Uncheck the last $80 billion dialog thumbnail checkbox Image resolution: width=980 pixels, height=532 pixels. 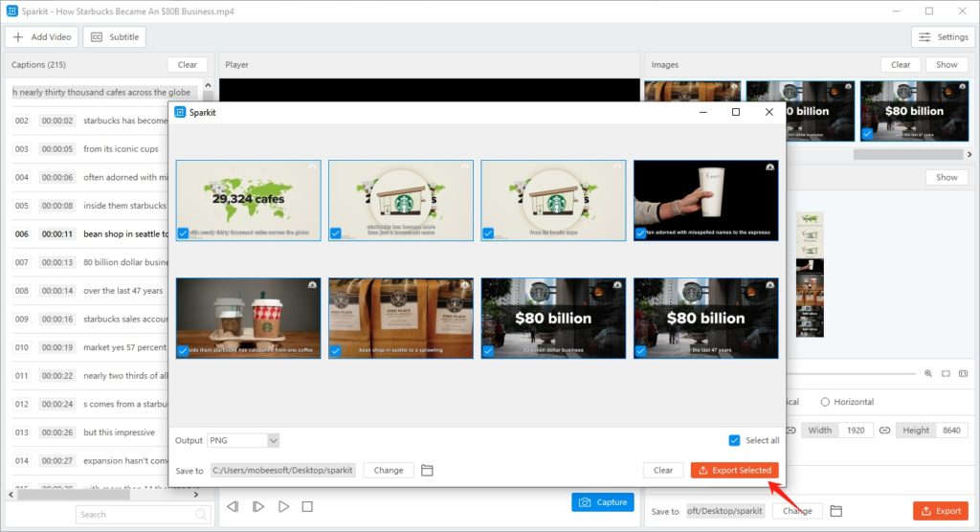pyautogui.click(x=640, y=351)
